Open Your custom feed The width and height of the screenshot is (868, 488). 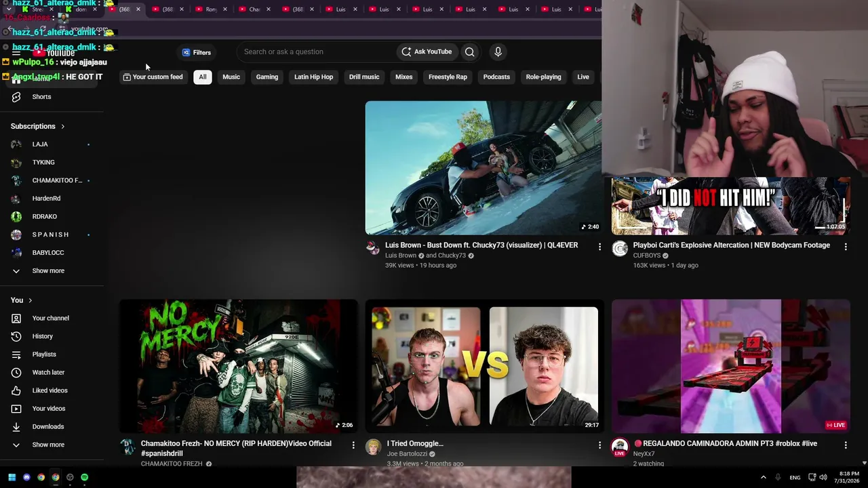pos(153,77)
